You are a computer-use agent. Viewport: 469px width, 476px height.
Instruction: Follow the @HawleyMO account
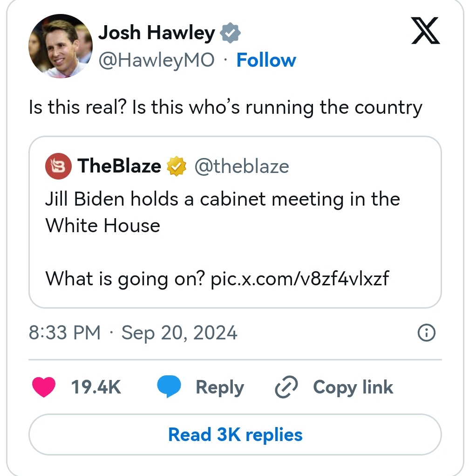(x=266, y=60)
